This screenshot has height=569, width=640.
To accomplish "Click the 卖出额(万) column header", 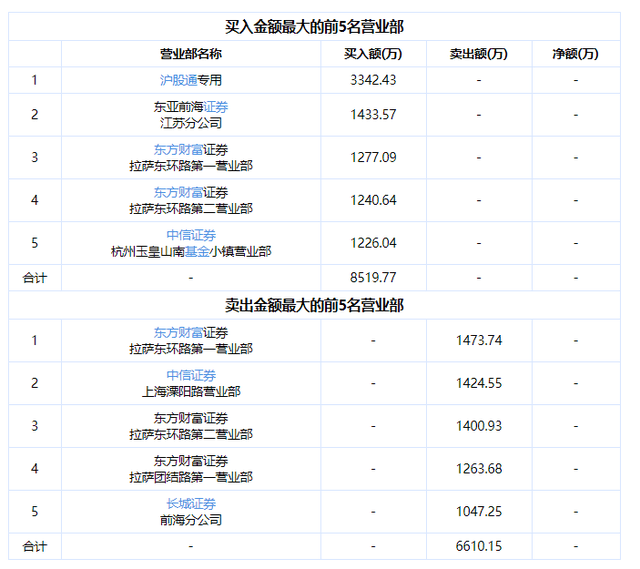I will click(x=479, y=53).
